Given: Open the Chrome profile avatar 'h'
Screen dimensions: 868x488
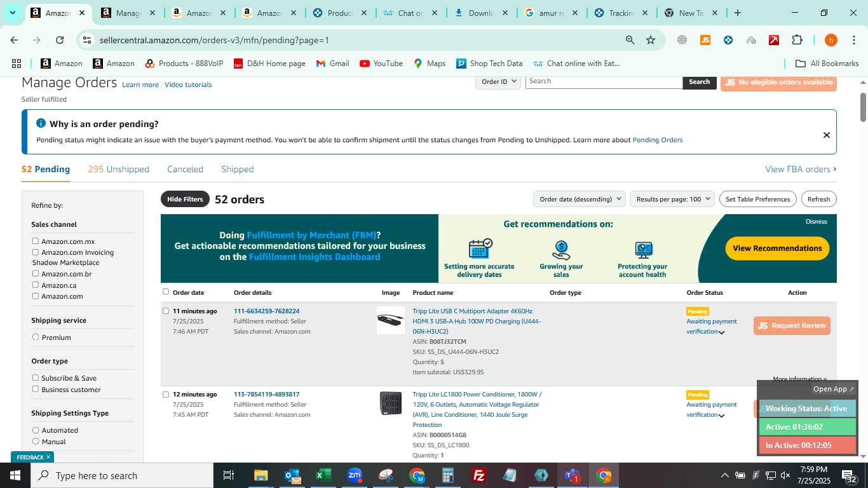Looking at the screenshot, I should click(831, 40).
